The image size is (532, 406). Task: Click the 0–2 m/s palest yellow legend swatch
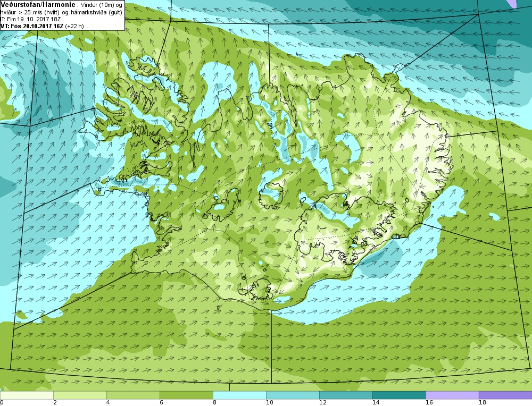click(x=27, y=395)
